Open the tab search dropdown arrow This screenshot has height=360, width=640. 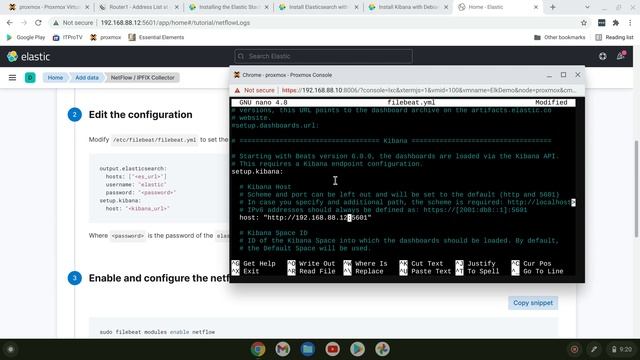[587, 7]
